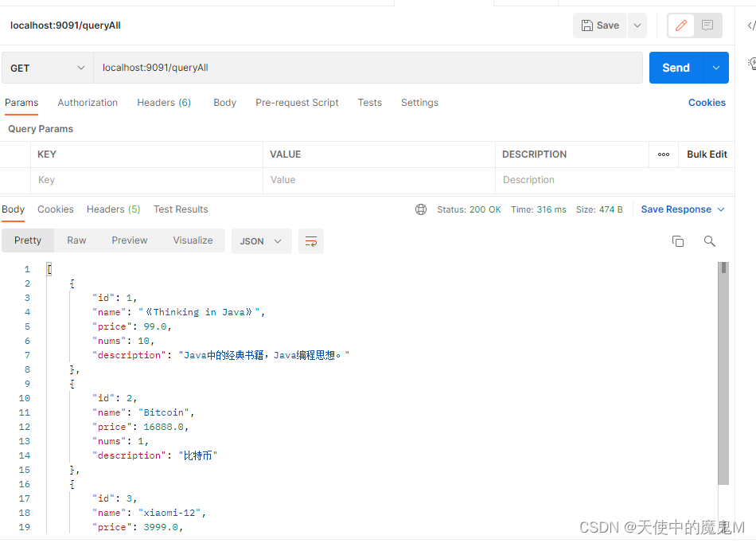
Task: Click the "xiaomi-12" name value
Action: (170, 513)
